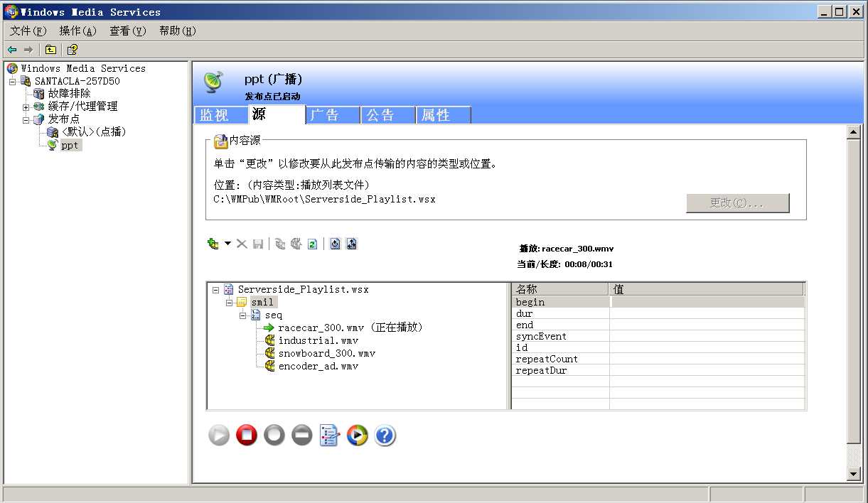Collapse the 发布点 tree node
Screen dimensions: 868x503
[26, 119]
